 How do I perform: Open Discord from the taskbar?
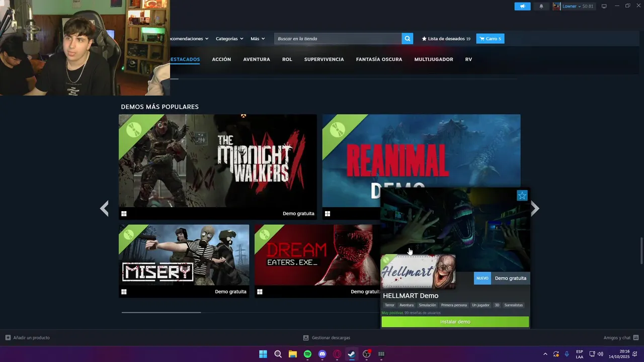[323, 354]
